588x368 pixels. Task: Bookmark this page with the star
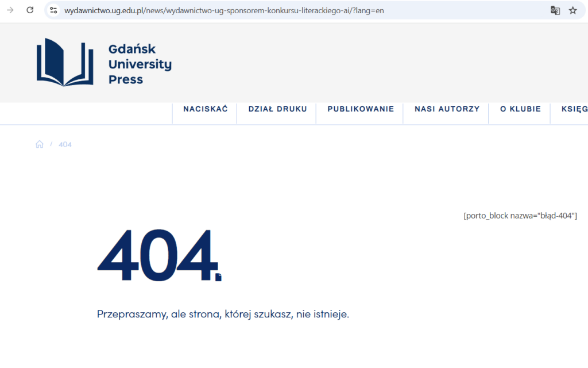(x=572, y=10)
